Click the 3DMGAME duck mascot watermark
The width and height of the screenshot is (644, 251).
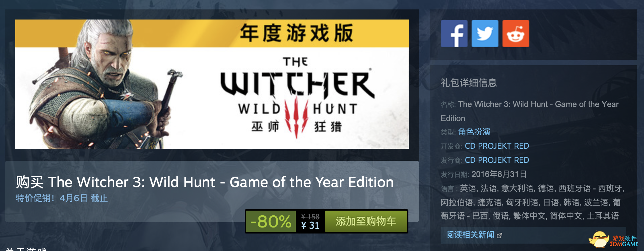click(599, 240)
